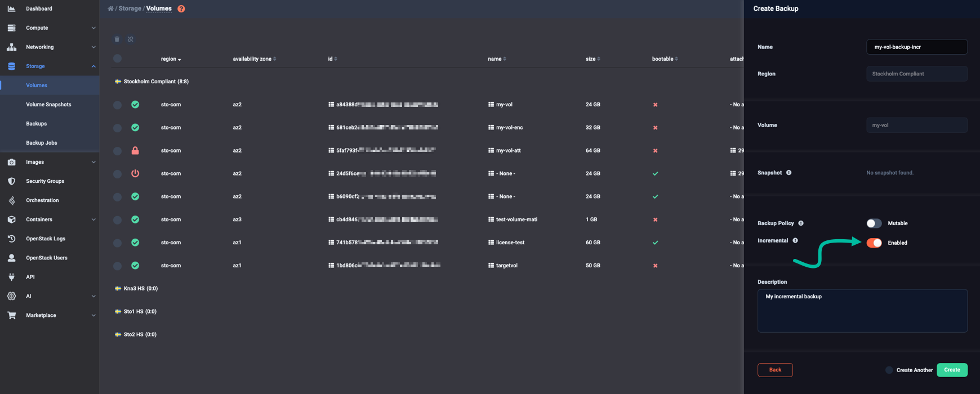This screenshot has height=394, width=980.
Task: Click the Description text area
Action: tap(862, 311)
